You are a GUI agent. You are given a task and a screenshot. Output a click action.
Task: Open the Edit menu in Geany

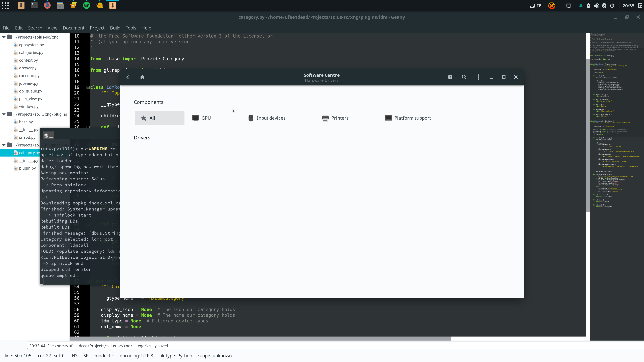coord(19,28)
